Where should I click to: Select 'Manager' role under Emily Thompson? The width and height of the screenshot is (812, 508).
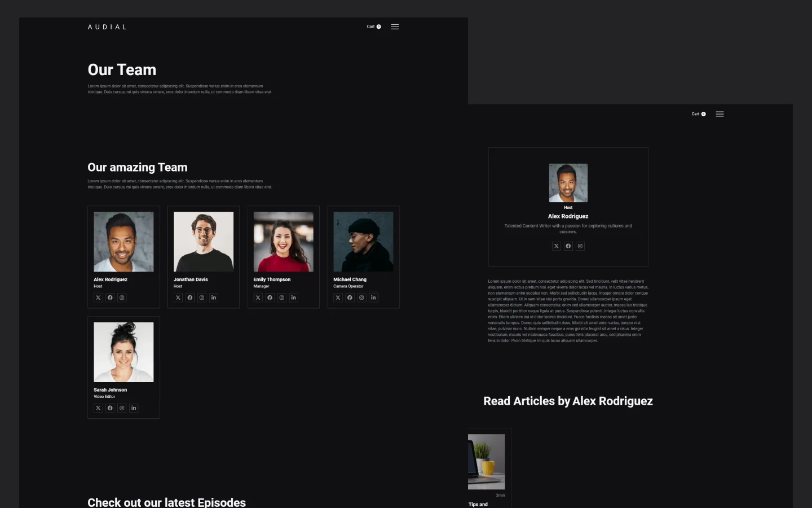[x=262, y=286]
